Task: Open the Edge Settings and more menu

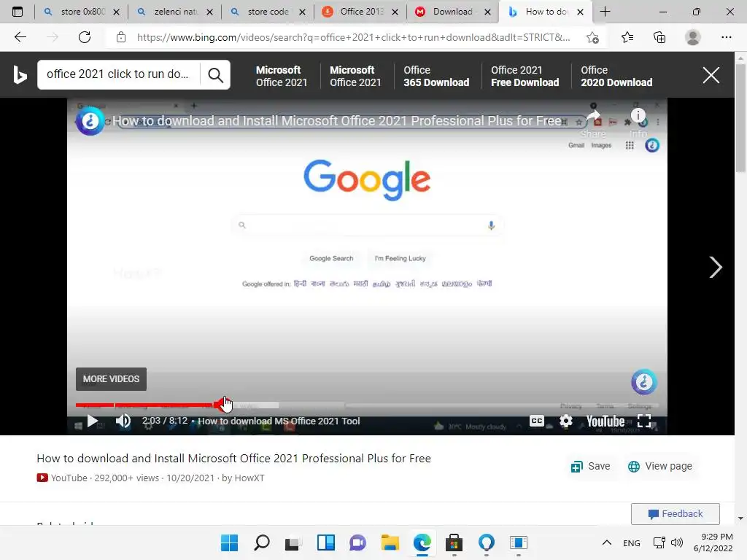Action: (726, 37)
